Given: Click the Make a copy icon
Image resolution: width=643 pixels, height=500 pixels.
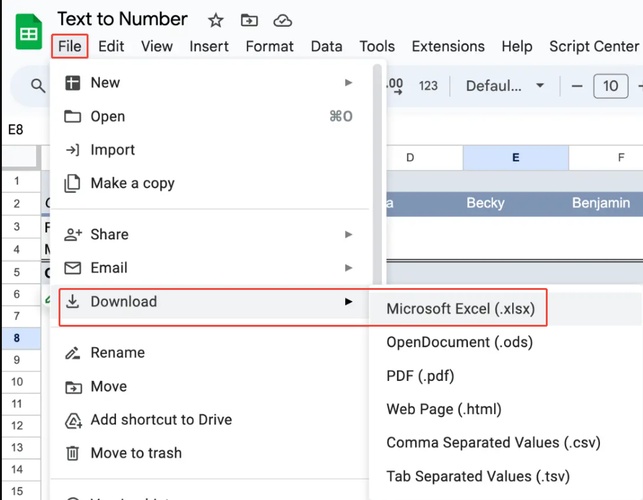Looking at the screenshot, I should [x=73, y=183].
